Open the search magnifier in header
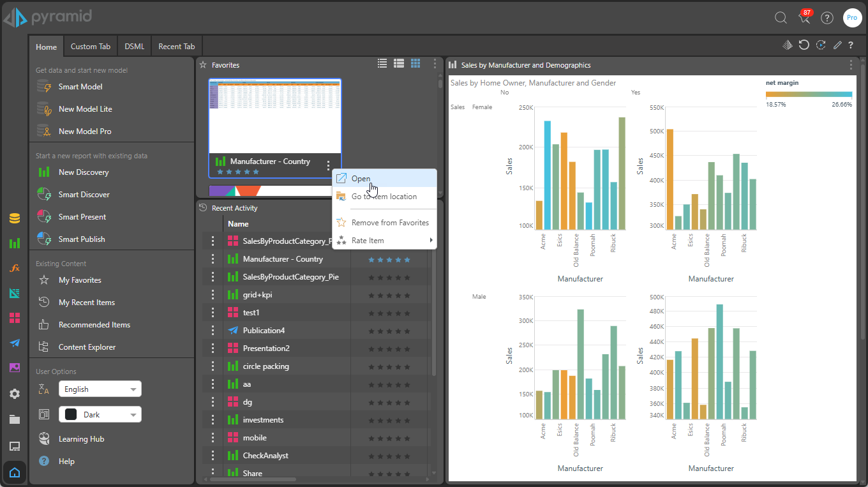The width and height of the screenshot is (868, 487). click(x=781, y=18)
